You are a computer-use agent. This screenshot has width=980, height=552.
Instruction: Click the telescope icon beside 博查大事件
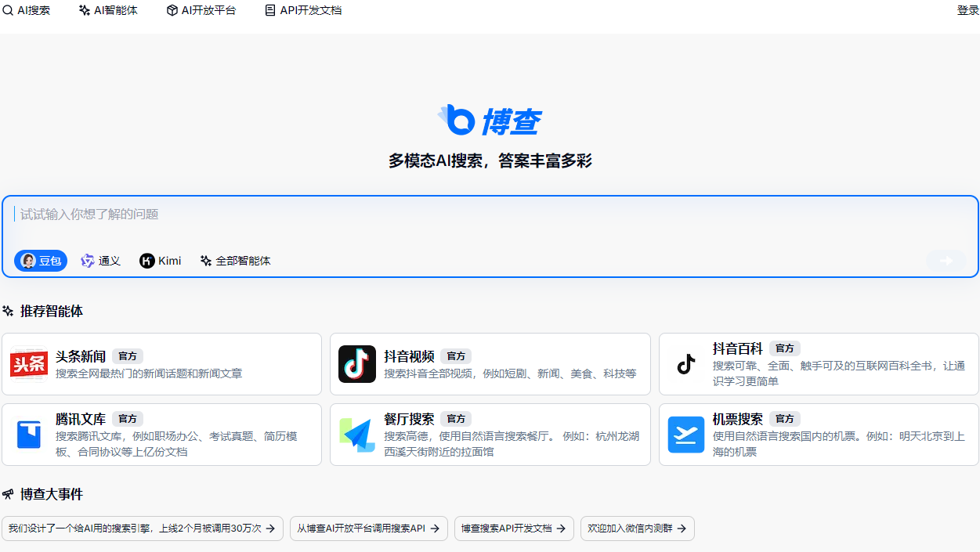click(x=8, y=494)
